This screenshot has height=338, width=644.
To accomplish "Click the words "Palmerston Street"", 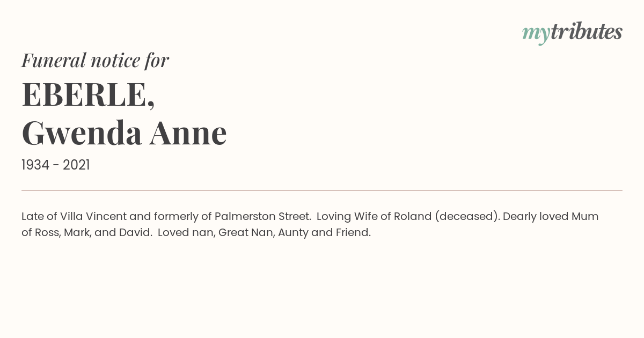I will [x=262, y=217].
